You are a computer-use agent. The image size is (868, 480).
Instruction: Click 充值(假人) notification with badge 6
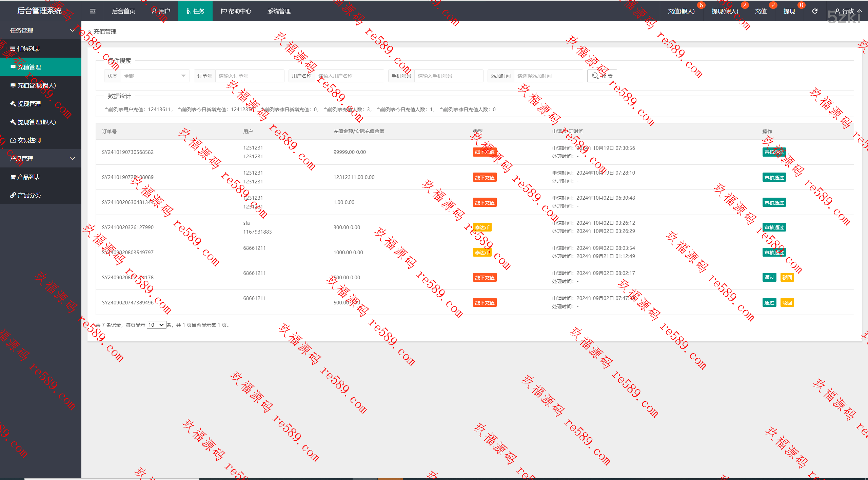(681, 11)
